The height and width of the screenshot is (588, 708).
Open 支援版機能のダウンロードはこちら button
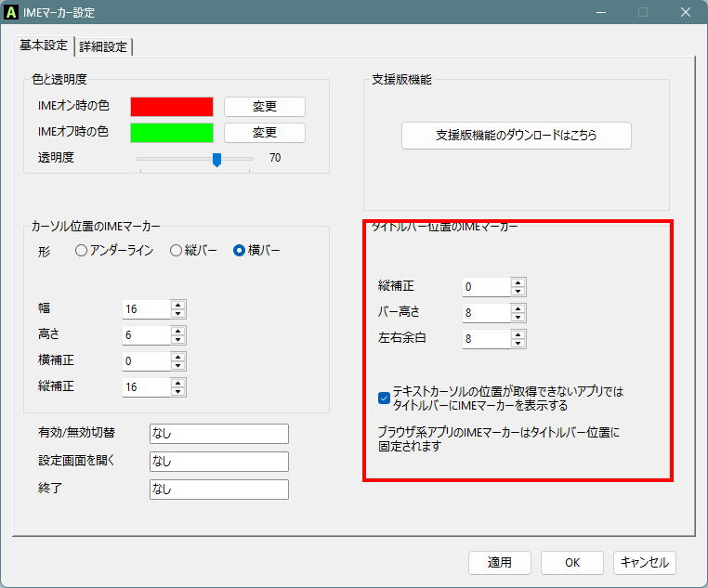(x=516, y=136)
